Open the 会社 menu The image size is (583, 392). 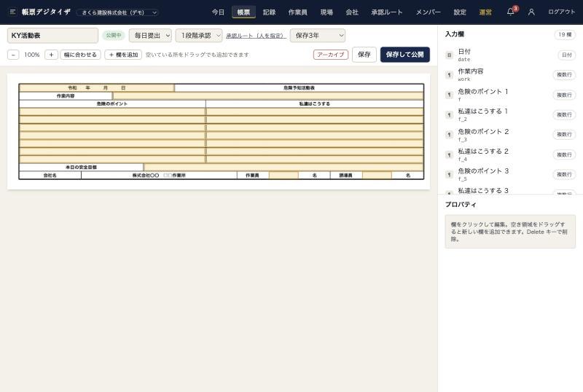(352, 12)
